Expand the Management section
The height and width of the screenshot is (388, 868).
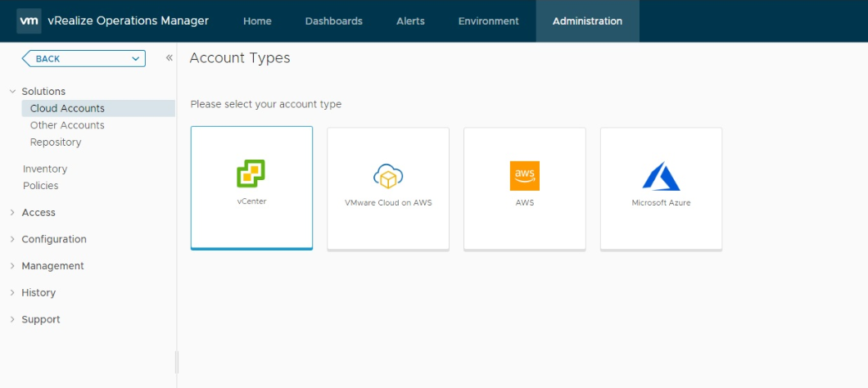pos(12,266)
